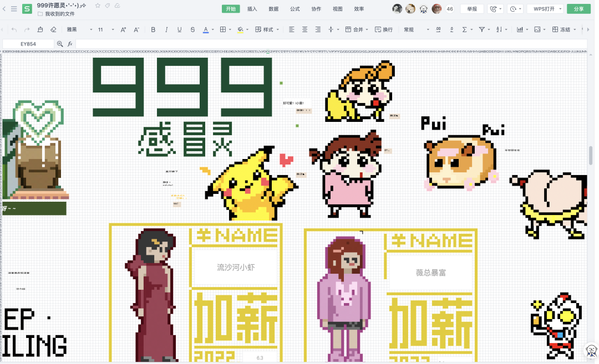Show all 46 collaborators

[x=450, y=9]
